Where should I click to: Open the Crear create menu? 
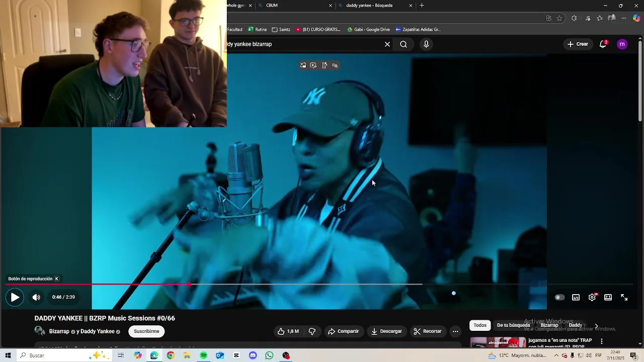tap(578, 44)
